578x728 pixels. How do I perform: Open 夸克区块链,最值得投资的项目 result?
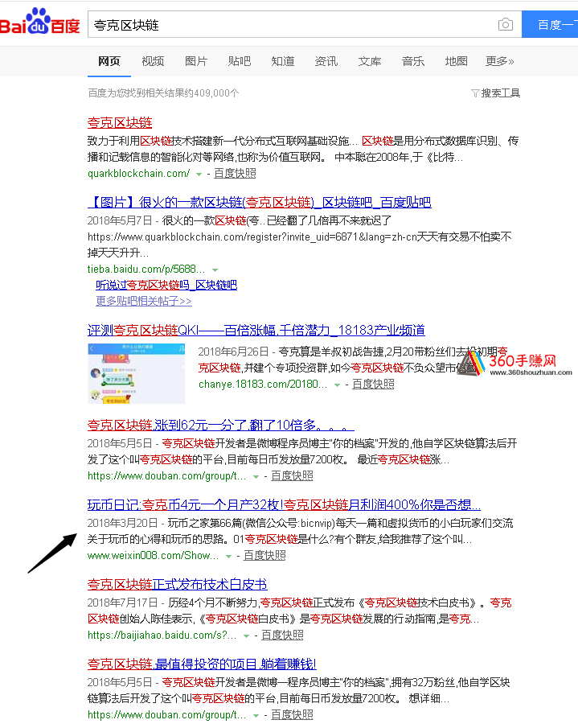(x=202, y=664)
